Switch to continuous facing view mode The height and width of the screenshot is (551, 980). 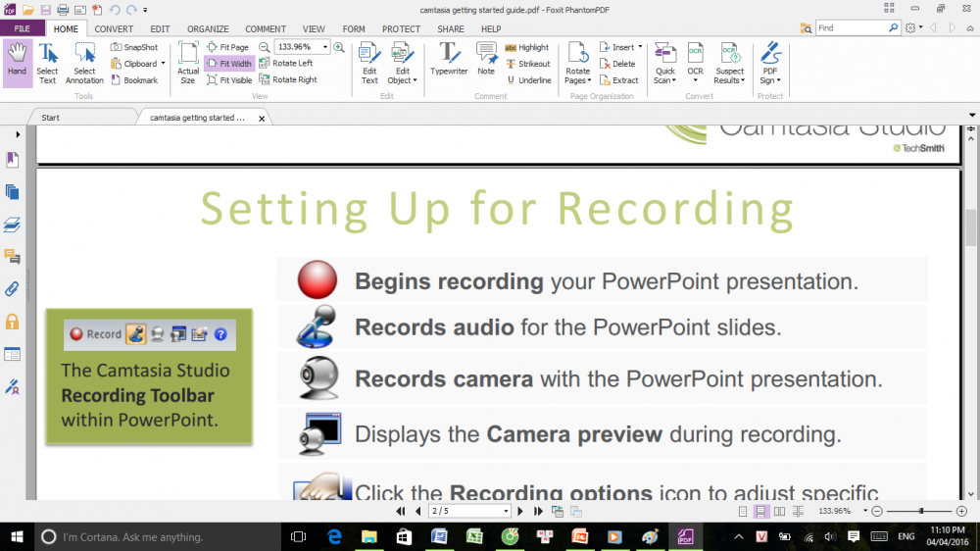[798, 511]
